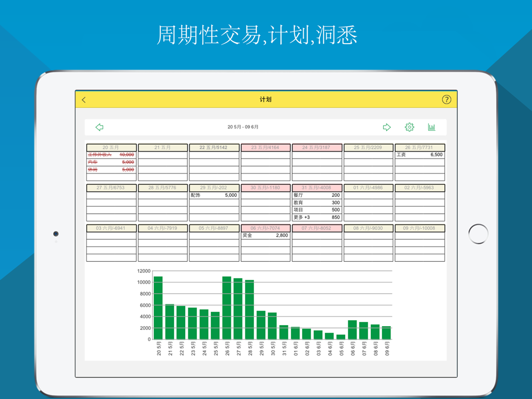Open the 28 五月/5776 day header

[x=163, y=188]
